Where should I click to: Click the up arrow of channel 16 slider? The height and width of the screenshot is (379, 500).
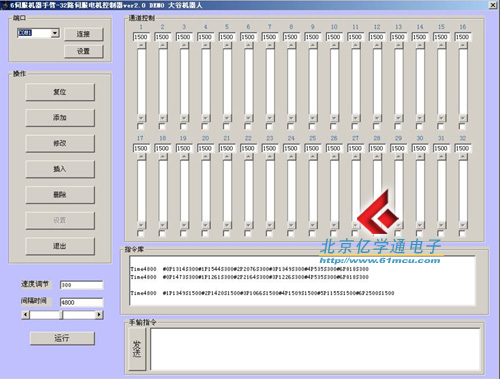click(463, 46)
